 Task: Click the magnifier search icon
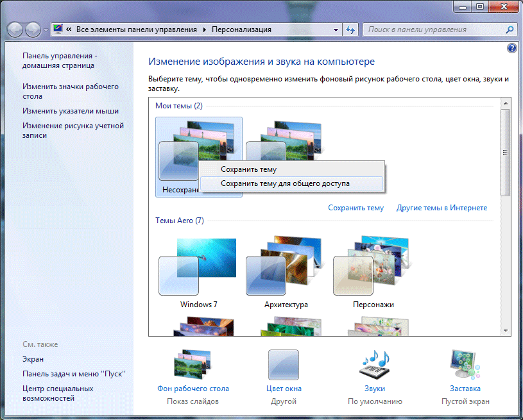coord(510,29)
